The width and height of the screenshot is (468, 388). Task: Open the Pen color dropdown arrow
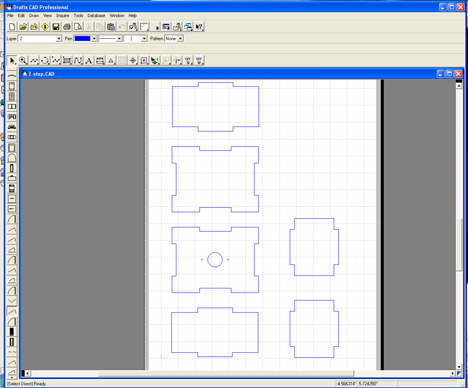[94, 39]
